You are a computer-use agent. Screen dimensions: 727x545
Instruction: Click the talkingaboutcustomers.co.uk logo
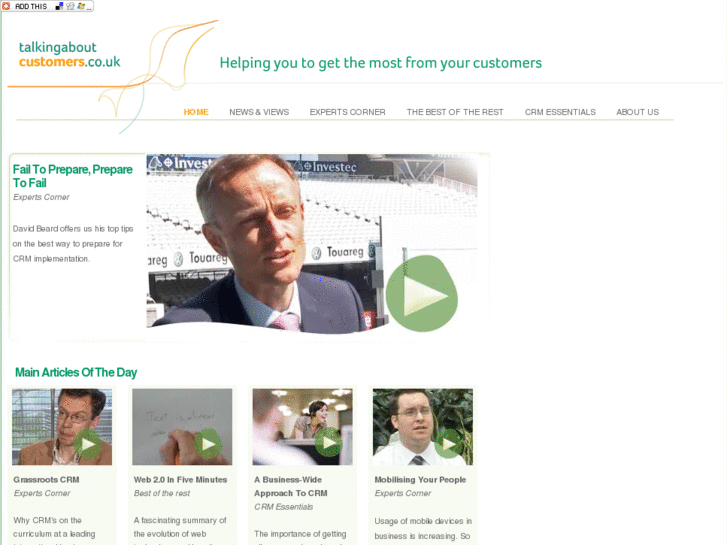coord(70,55)
